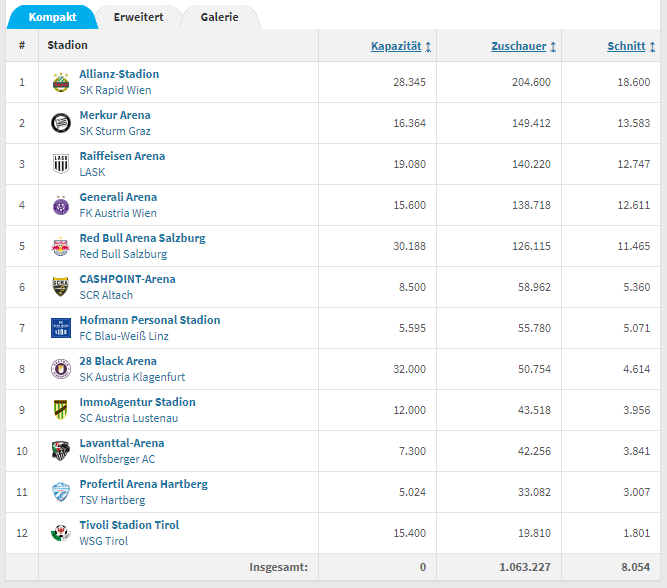667x588 pixels.
Task: Open the Allianz-Stadion link
Action: (x=119, y=74)
